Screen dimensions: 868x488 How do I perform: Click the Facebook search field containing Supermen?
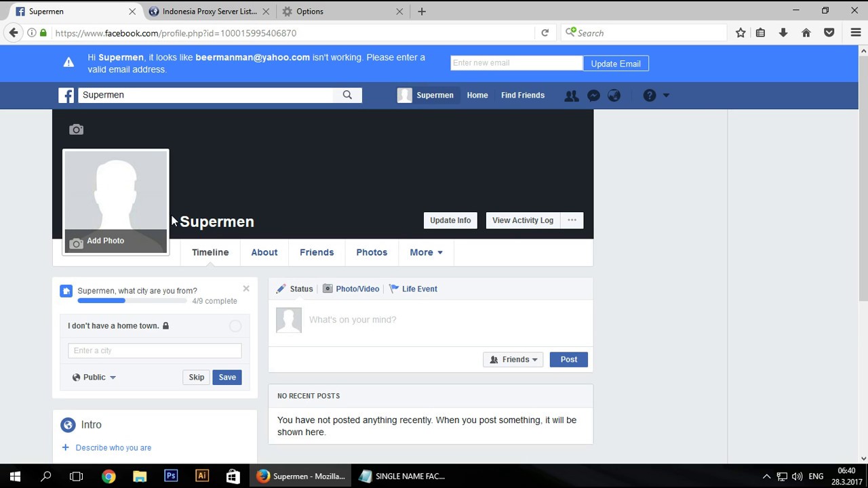click(x=205, y=95)
